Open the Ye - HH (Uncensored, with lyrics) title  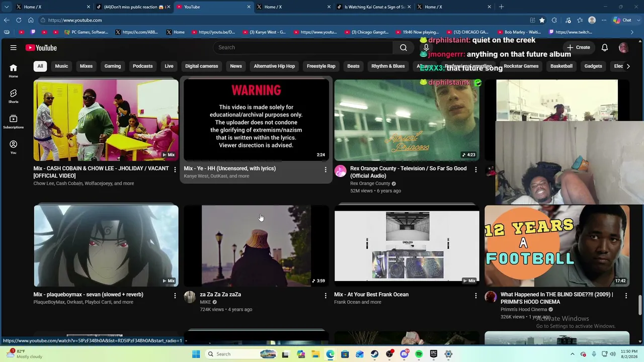click(230, 168)
